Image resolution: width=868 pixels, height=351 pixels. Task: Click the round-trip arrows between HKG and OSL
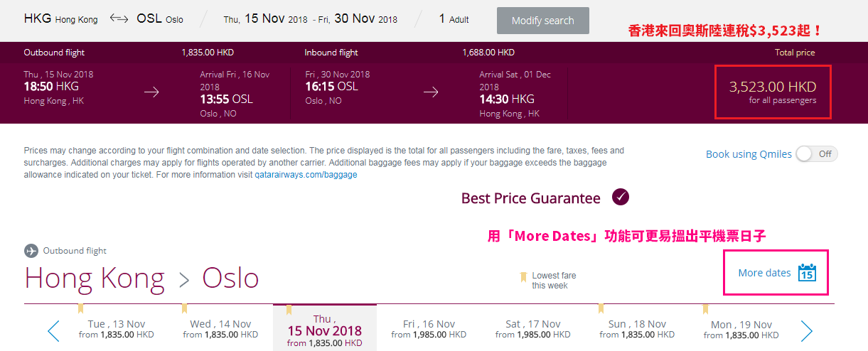[x=119, y=19]
